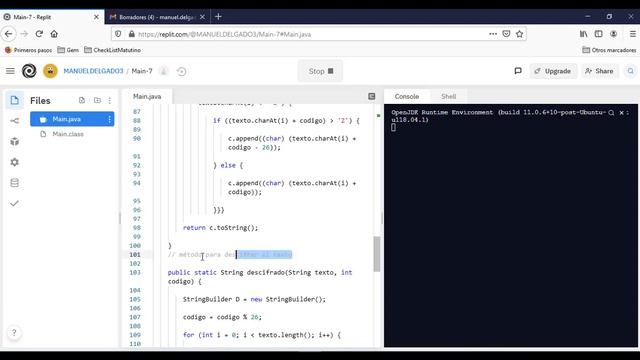Open the Replit search icon
Image resolution: width=640 pixels, height=360 pixels.
631,71
